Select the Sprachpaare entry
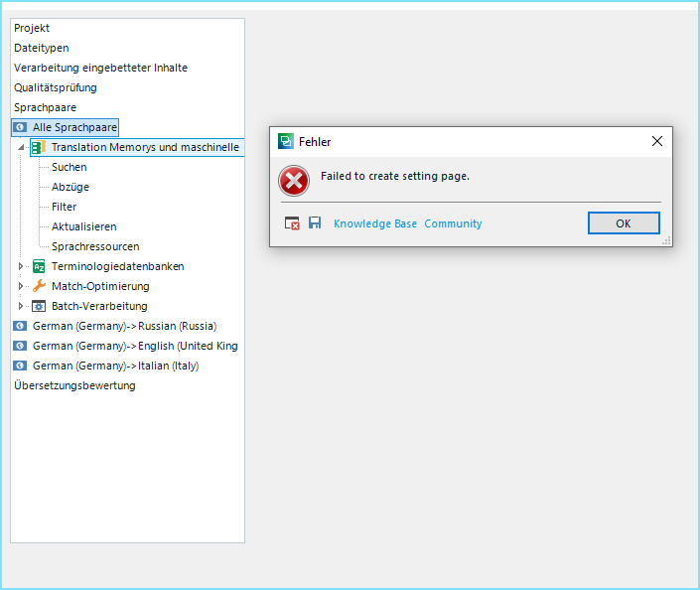 tap(45, 107)
